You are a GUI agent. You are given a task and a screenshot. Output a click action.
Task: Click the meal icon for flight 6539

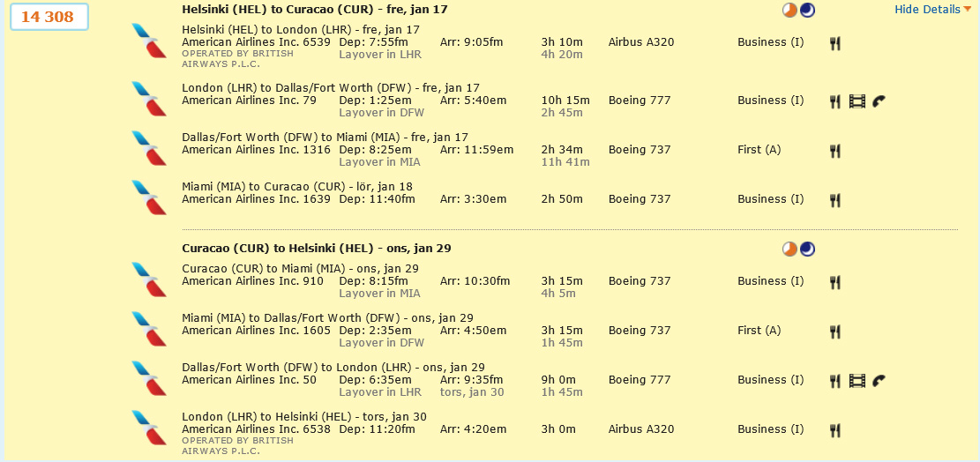point(834,42)
